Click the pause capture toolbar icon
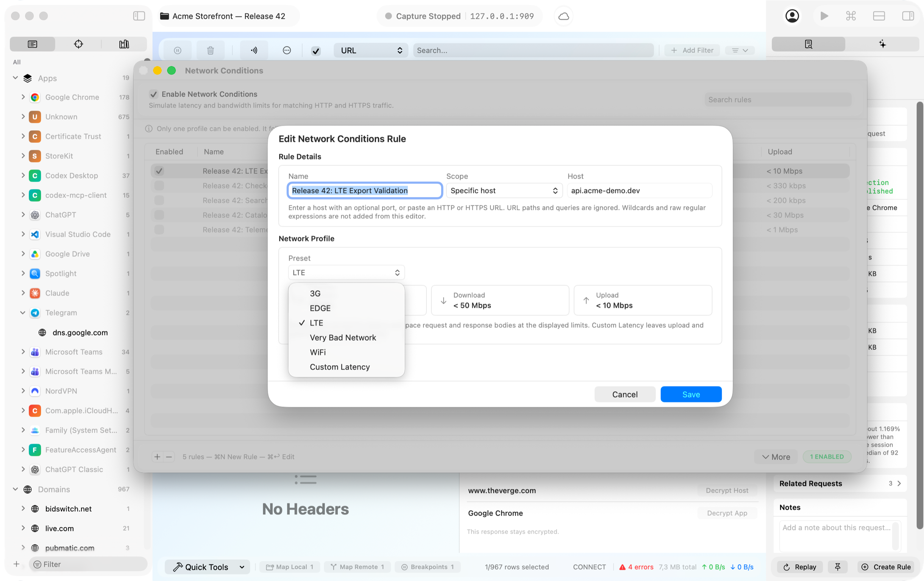This screenshot has width=924, height=581. 177,50
